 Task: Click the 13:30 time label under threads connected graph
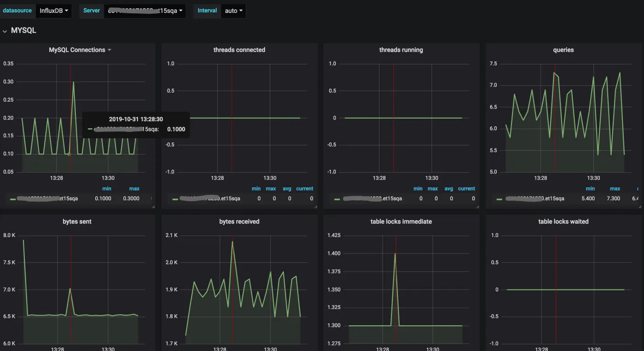pos(270,178)
